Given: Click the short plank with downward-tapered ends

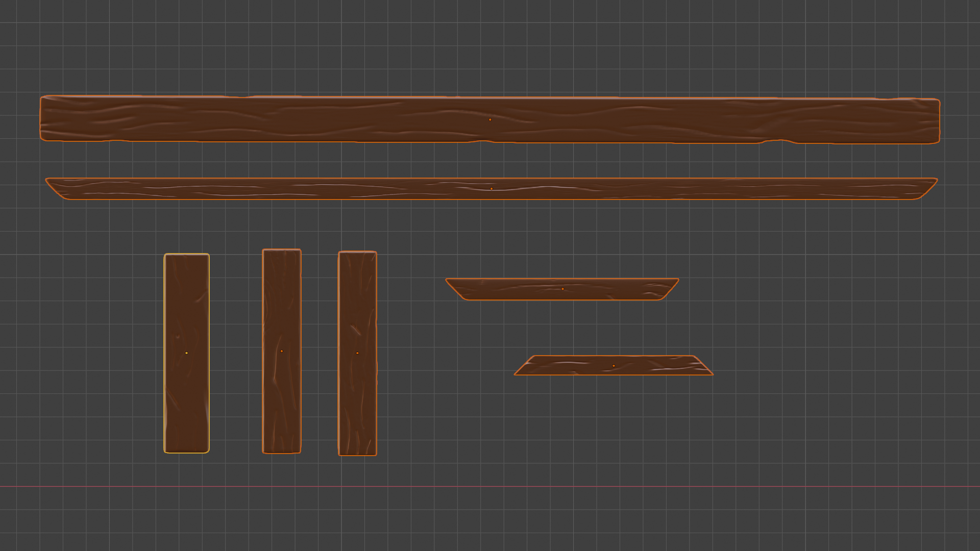Looking at the screenshot, I should tap(510, 289).
